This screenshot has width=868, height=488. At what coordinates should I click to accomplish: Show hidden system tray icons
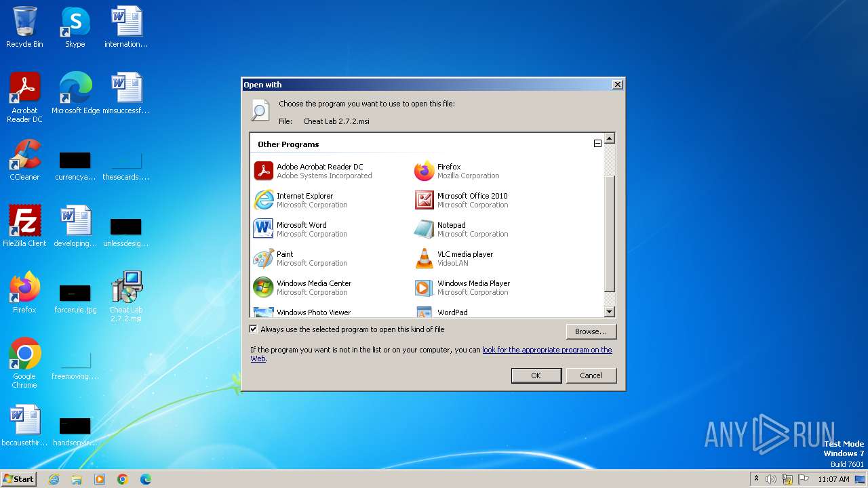pyautogui.click(x=757, y=479)
